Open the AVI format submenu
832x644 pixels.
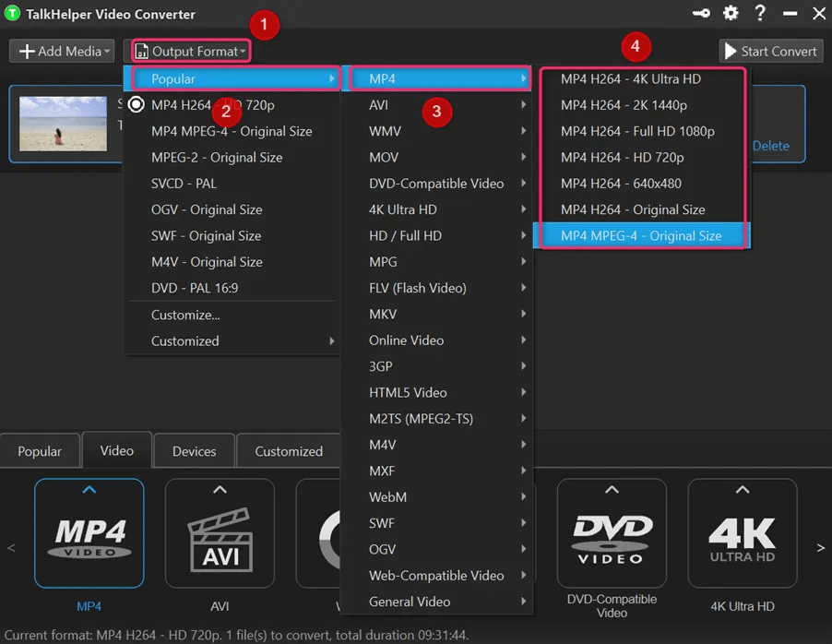(x=437, y=105)
